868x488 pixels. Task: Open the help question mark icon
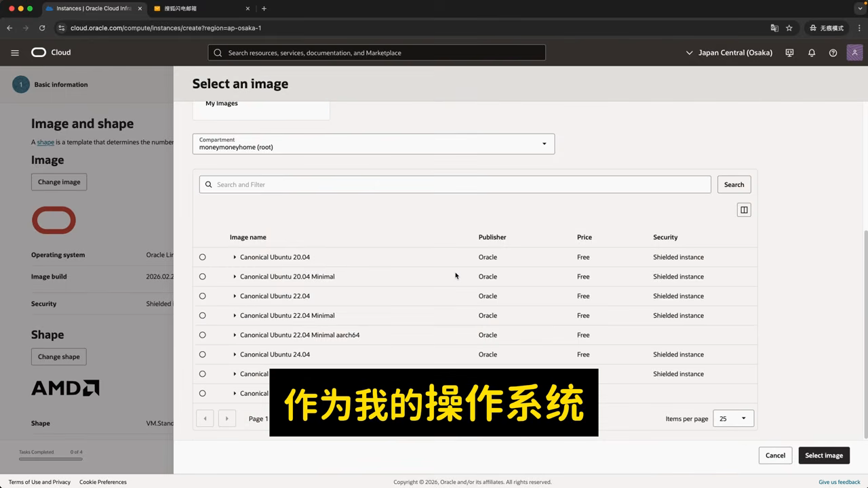pyautogui.click(x=833, y=53)
